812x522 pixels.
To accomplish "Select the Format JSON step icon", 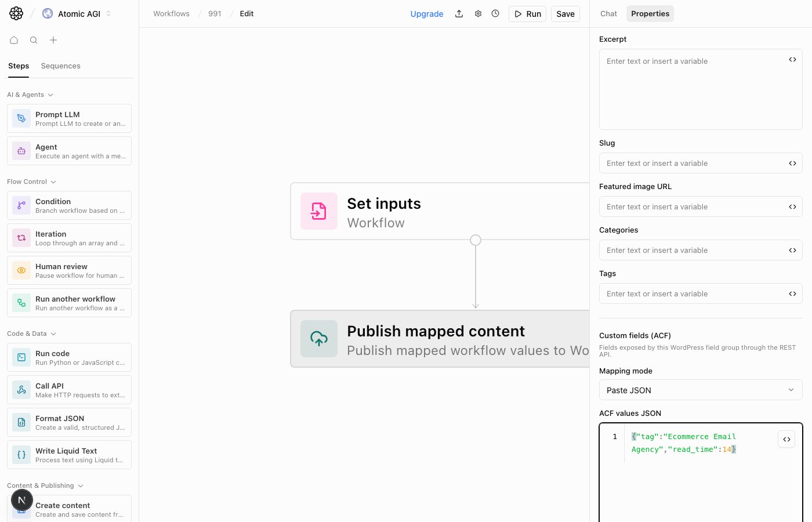I will 21,422.
